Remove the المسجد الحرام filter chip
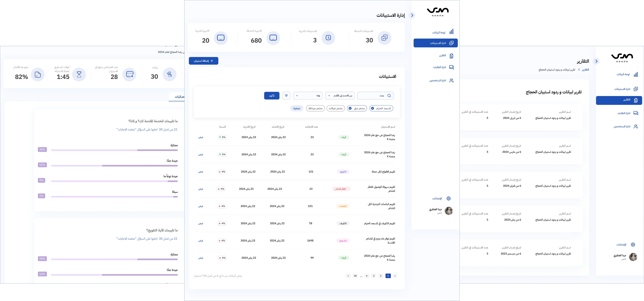The image size is (644, 301). 373,108
